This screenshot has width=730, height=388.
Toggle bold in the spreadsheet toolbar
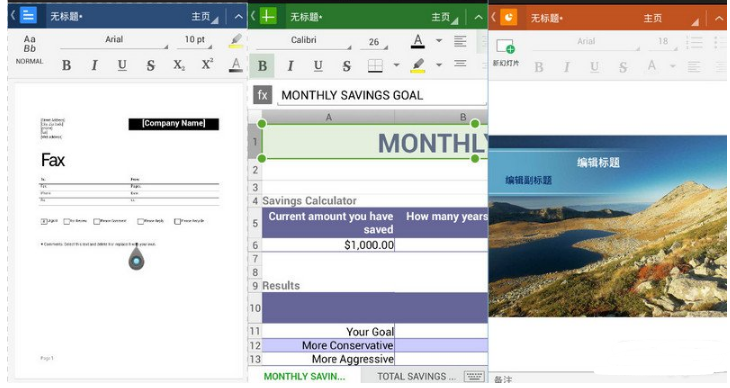click(x=262, y=66)
